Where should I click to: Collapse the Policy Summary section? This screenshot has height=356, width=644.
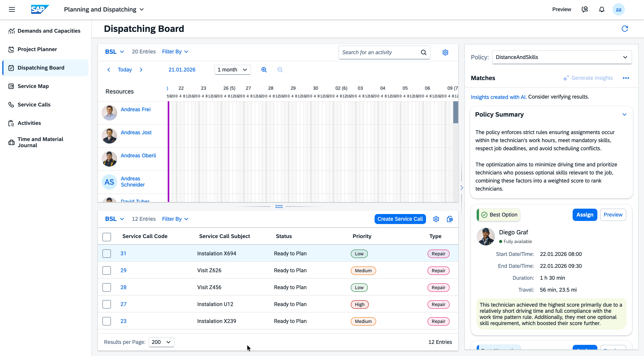624,115
